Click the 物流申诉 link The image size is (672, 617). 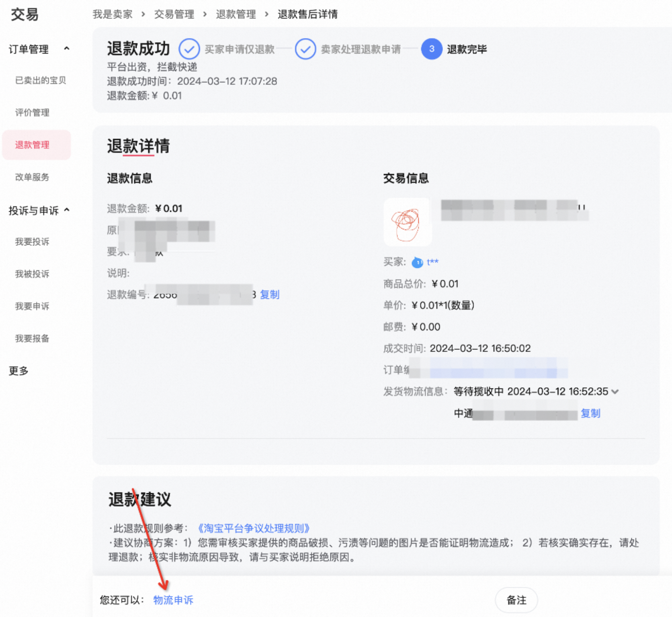(x=173, y=600)
